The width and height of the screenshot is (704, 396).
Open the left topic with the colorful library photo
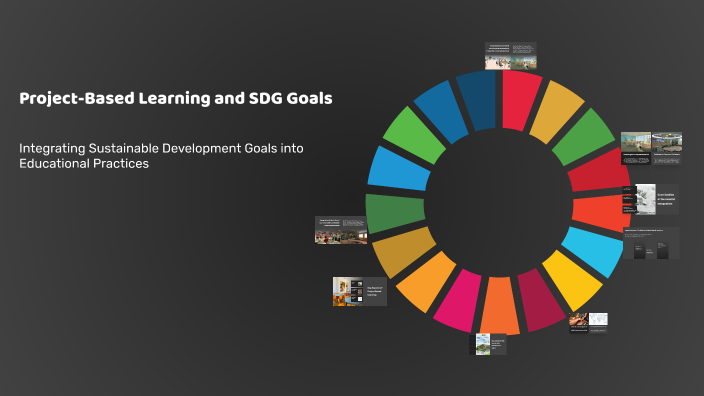341,230
